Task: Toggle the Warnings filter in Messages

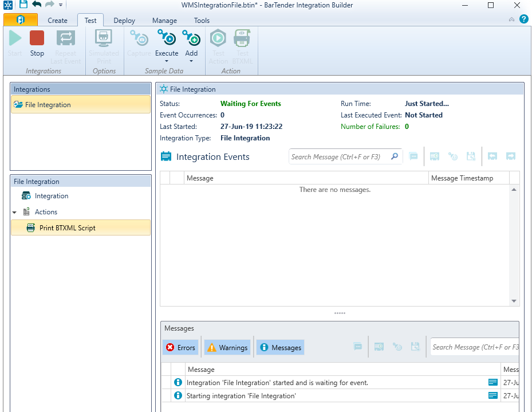Action: point(227,347)
